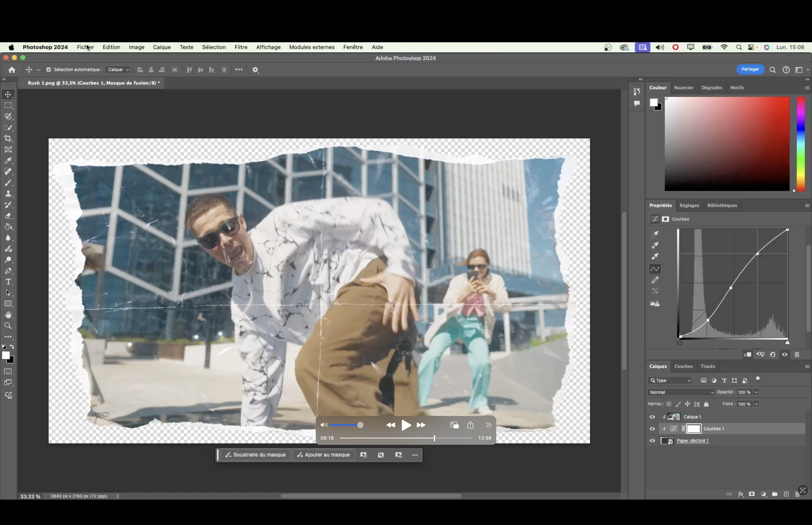Screen dimensions: 812x525
Task: Switch to the Réglages tab
Action: [689, 205]
